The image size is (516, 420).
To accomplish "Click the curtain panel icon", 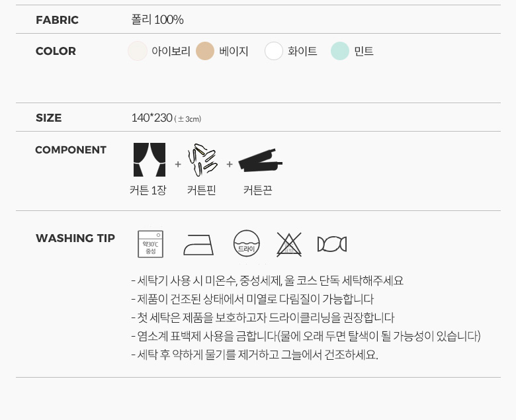I will [x=150, y=159].
